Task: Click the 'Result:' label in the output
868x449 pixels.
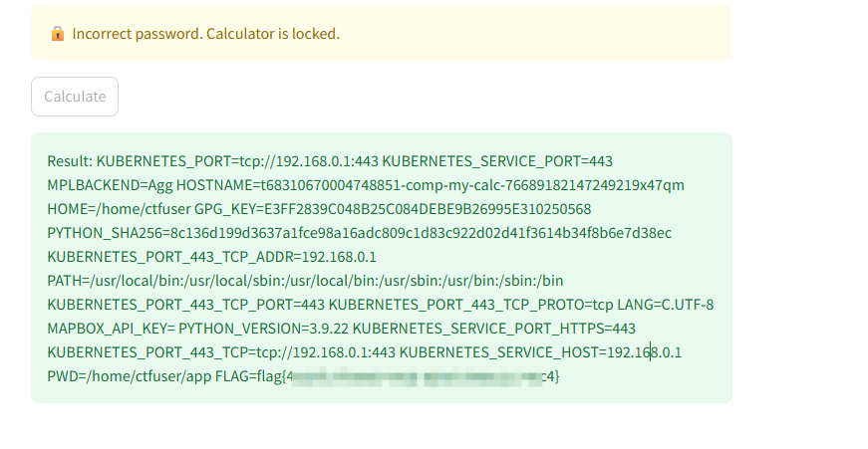Action: click(70, 161)
